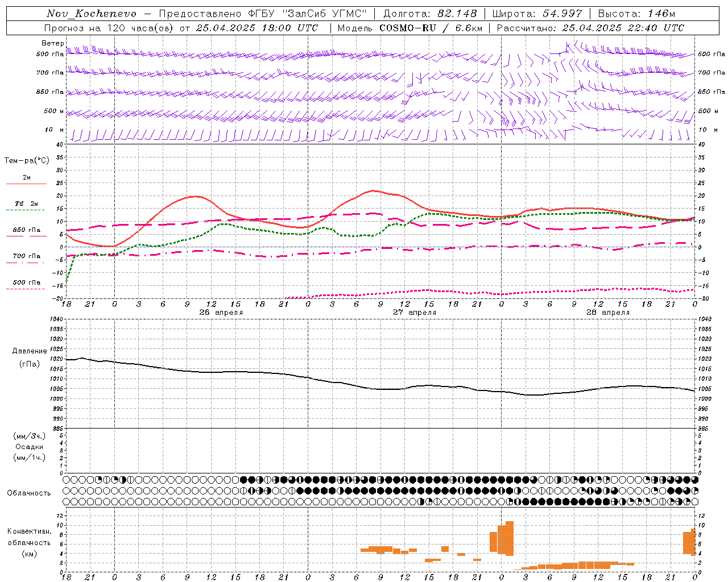Click the Конвективн. label
This screenshot has width=728, height=582.
tap(30, 531)
